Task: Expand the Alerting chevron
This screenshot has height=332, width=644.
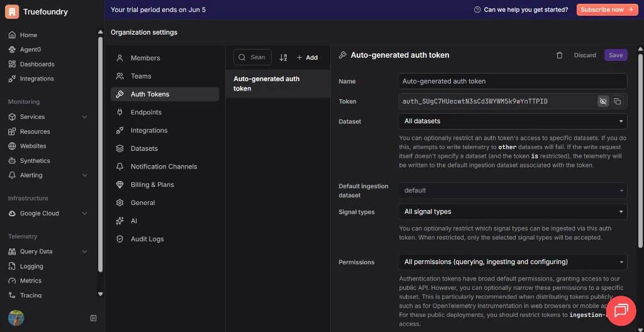Action: coord(85,175)
